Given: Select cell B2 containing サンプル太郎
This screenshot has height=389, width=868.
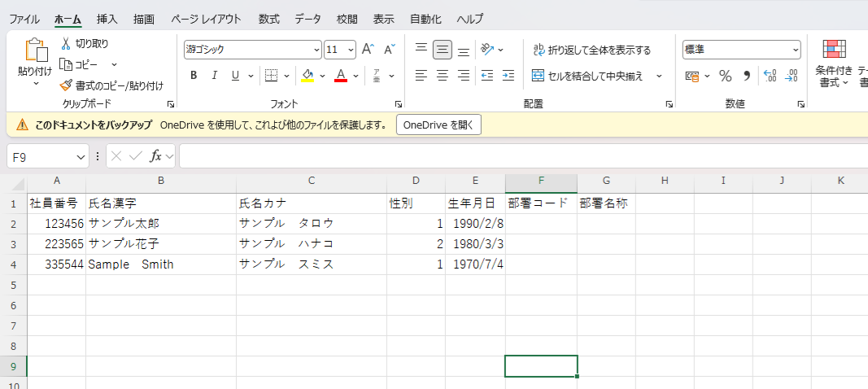Looking at the screenshot, I should point(160,224).
